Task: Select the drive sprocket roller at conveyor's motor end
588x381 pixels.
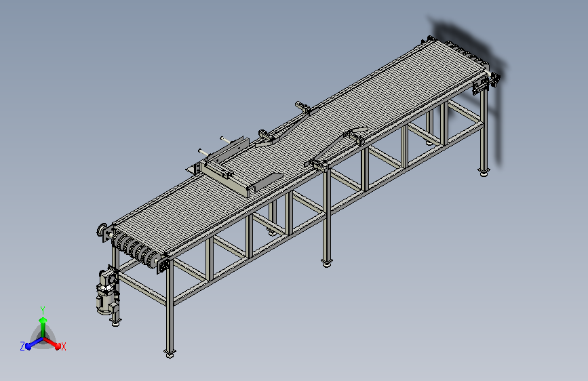Action: (x=135, y=249)
